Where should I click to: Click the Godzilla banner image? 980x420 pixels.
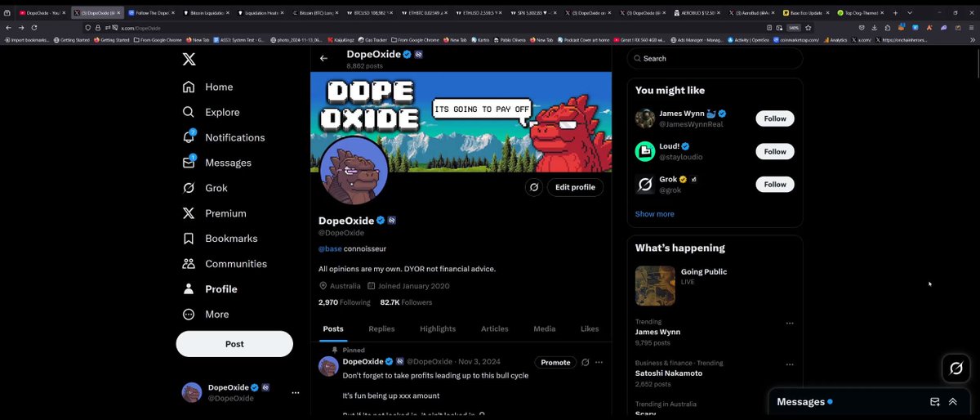(461, 122)
